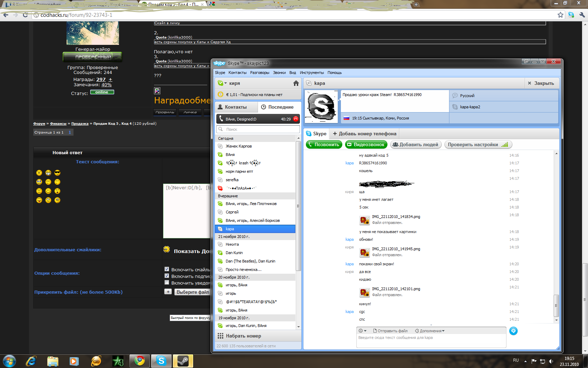Click the 297 awards link
The image size is (588, 368).
tap(101, 80)
